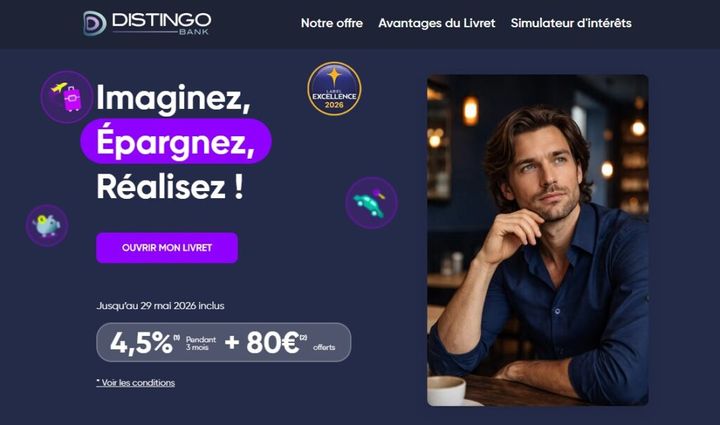The width and height of the screenshot is (720, 425).
Task: Click the purple highlighted Épargnez heading
Action: pyautogui.click(x=176, y=141)
